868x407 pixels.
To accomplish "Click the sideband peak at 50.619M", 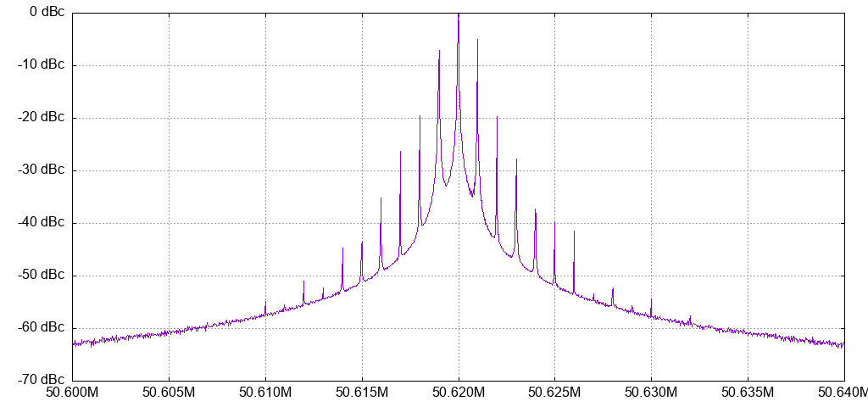I will tap(439, 53).
